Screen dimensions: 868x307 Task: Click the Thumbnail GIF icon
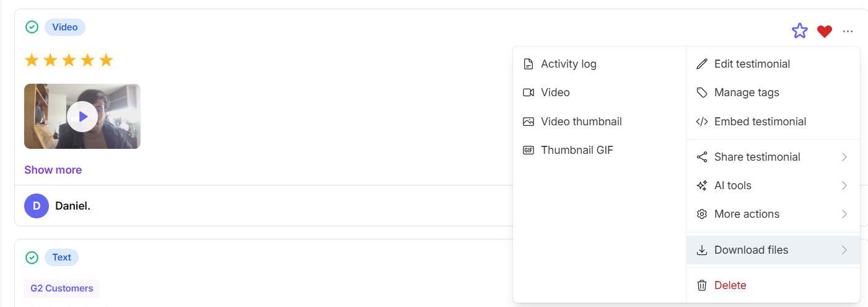tap(528, 150)
